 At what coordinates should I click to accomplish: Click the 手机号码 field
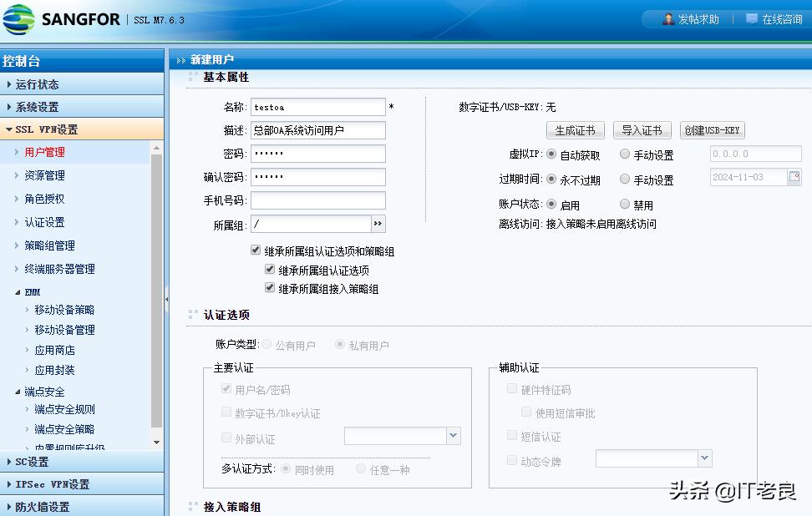[x=318, y=200]
